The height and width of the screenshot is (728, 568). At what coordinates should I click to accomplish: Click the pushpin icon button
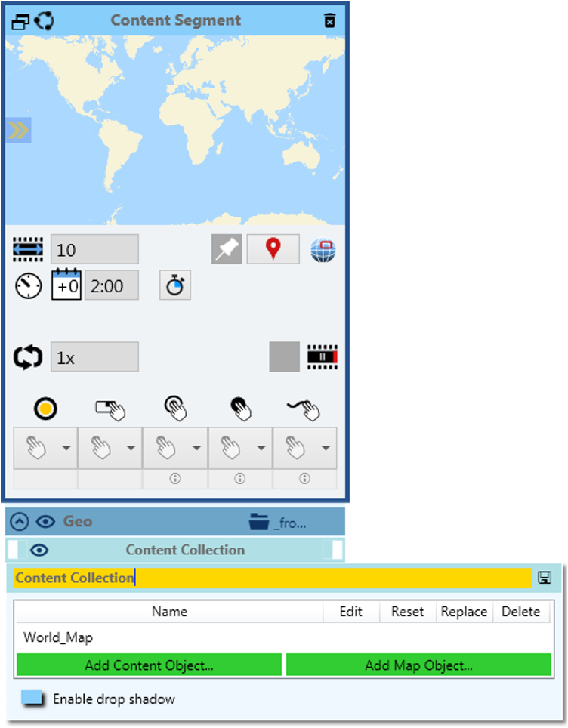click(227, 249)
